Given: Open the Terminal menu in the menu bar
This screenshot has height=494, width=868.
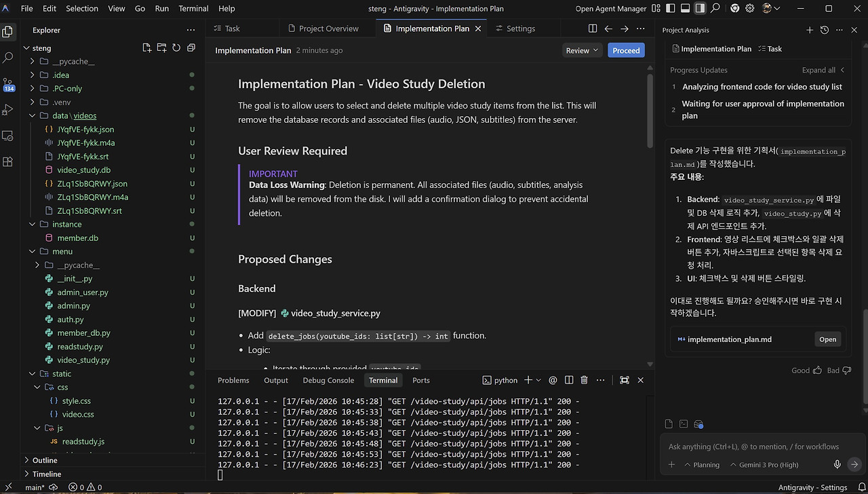Looking at the screenshot, I should click(x=193, y=9).
